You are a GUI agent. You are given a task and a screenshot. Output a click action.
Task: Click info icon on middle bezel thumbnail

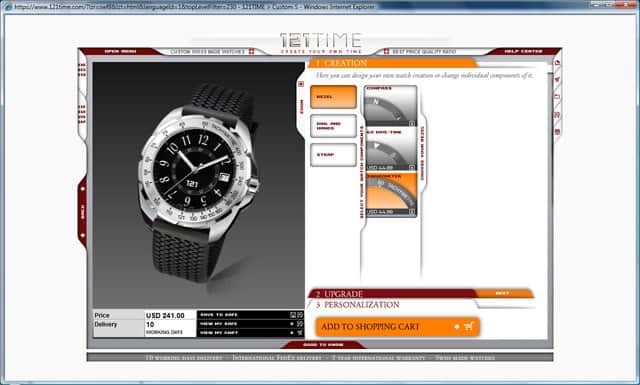pos(412,167)
